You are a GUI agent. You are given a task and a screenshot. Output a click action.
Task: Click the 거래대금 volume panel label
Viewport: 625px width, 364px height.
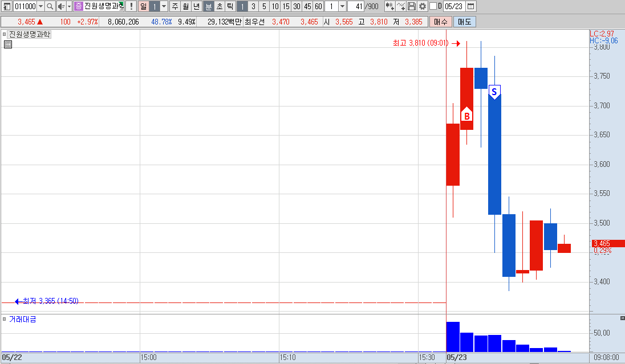click(22, 319)
